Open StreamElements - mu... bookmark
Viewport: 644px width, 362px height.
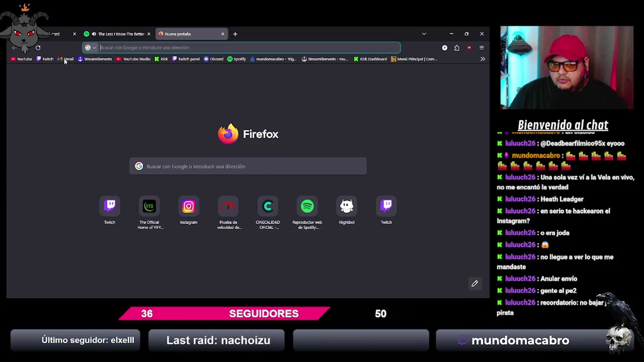click(x=325, y=59)
